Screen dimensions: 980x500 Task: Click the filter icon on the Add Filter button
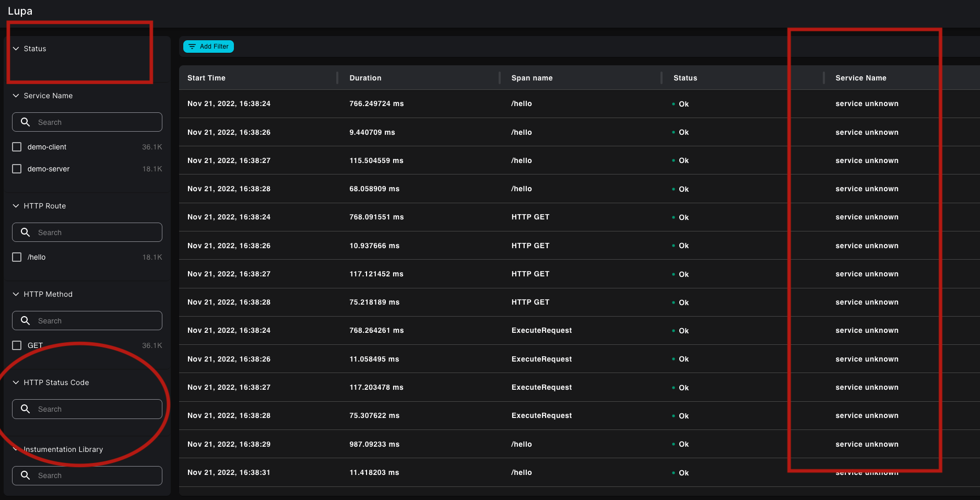click(x=192, y=46)
